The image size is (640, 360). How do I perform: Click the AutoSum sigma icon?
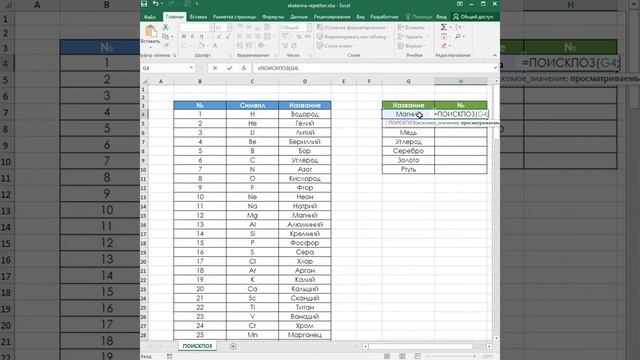(444, 27)
